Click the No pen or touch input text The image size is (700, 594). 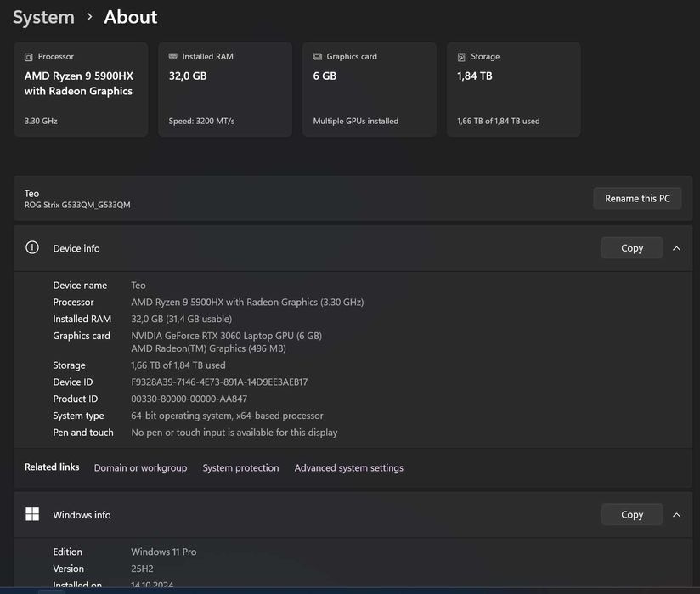tap(234, 433)
